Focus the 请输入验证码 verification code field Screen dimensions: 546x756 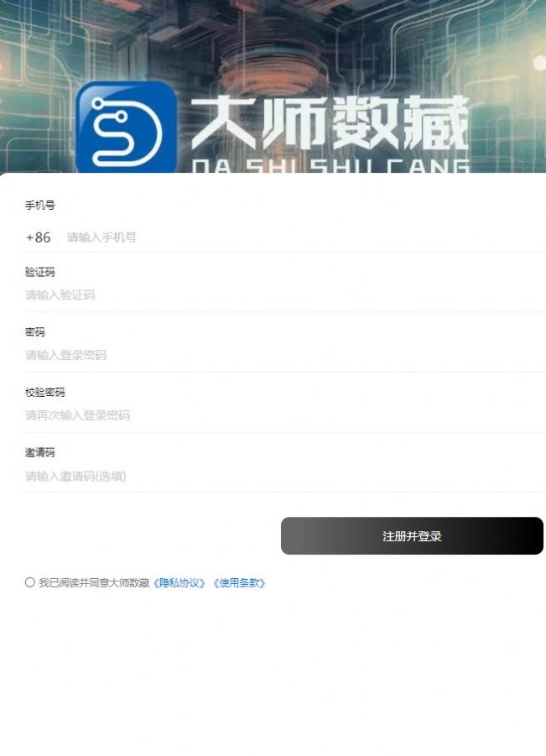point(285,295)
